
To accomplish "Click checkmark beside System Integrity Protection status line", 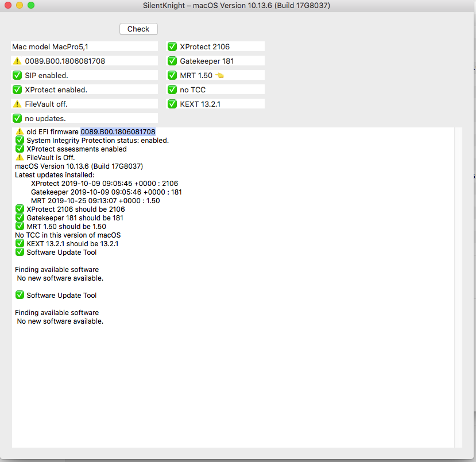I will pos(20,140).
